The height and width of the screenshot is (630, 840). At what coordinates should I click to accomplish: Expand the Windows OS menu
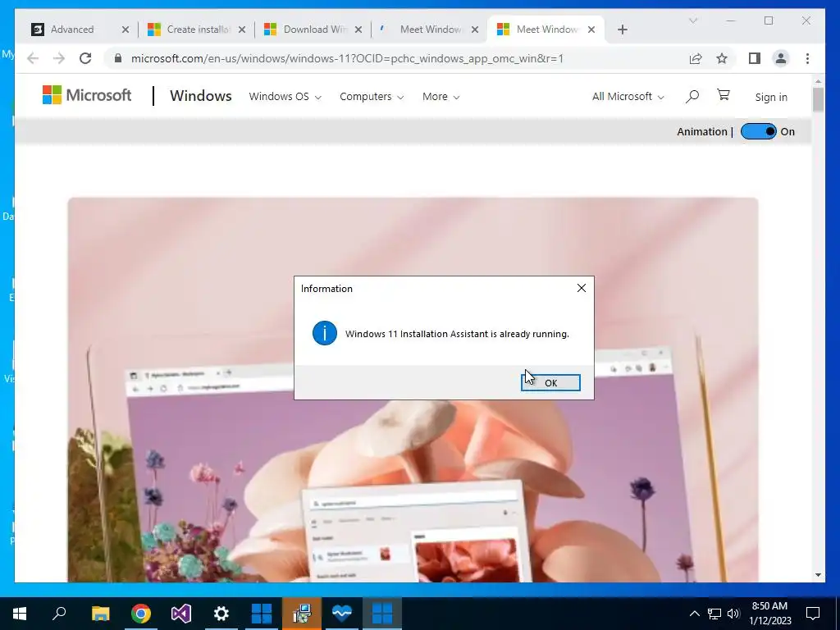pos(285,97)
